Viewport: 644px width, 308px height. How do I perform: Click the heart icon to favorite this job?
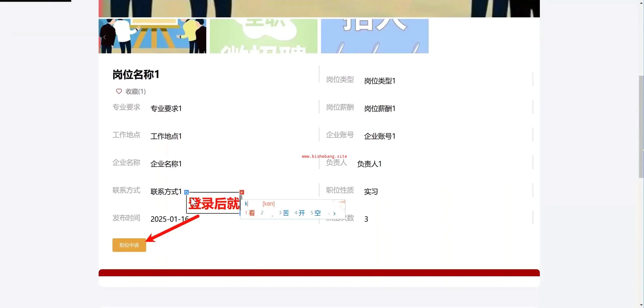pyautogui.click(x=119, y=91)
